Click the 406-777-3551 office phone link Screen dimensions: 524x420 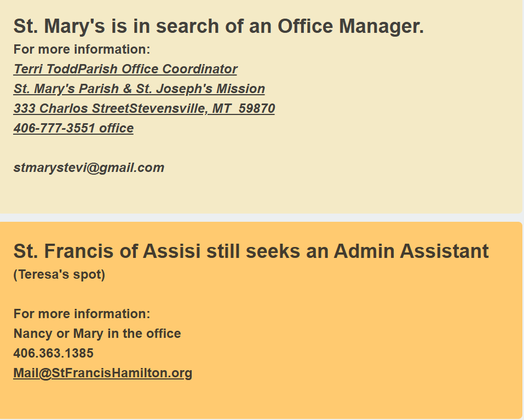tap(73, 128)
